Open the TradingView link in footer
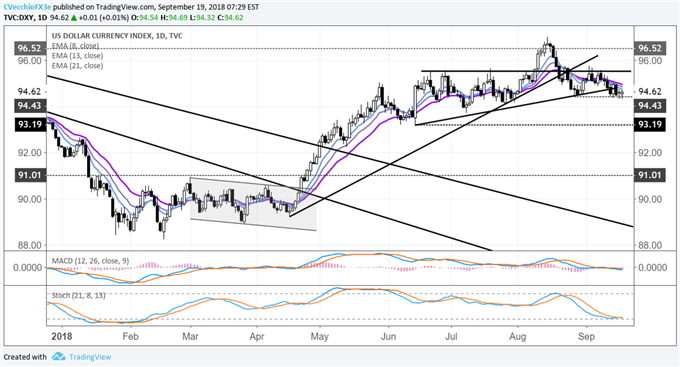The width and height of the screenshot is (680, 367). [x=90, y=357]
